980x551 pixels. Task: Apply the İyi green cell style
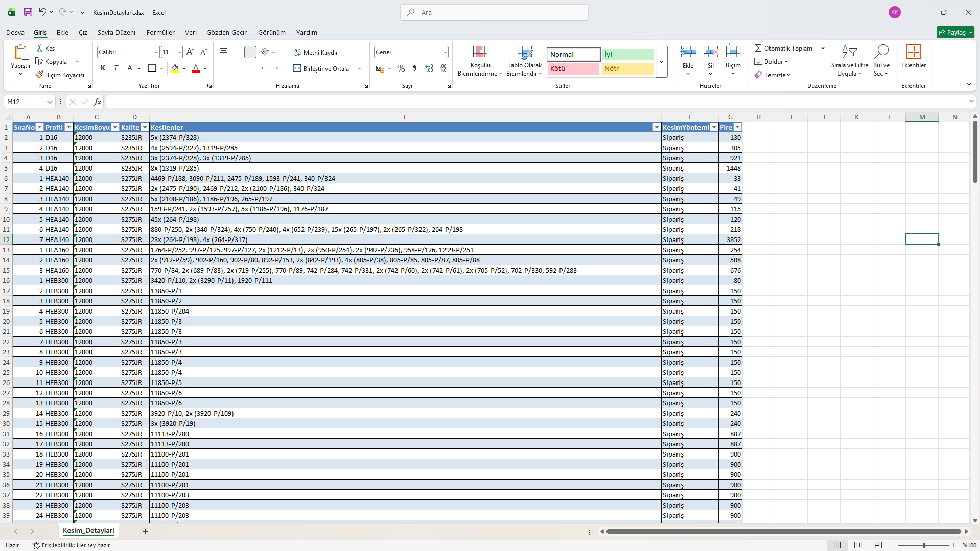627,54
